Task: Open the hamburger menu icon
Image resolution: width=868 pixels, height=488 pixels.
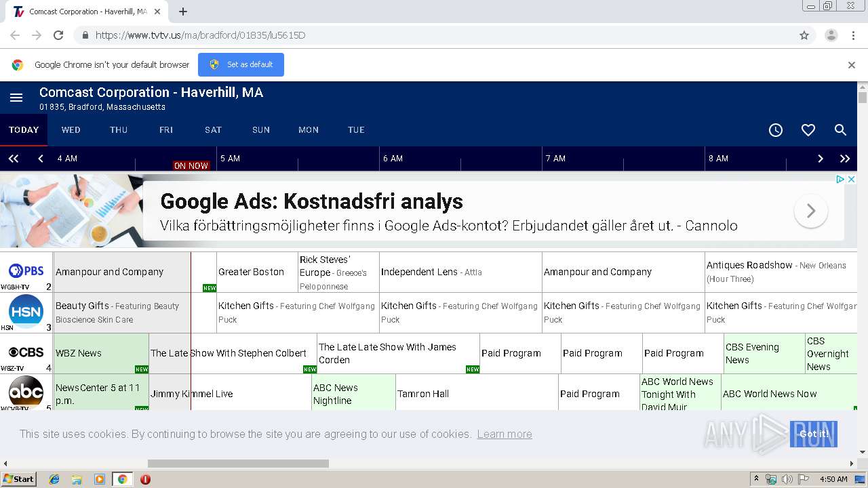Action: pyautogui.click(x=16, y=98)
